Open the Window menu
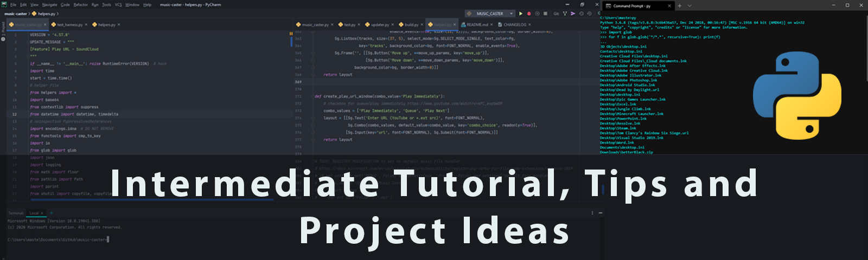Viewport: 868px width, 260px height. tap(132, 4)
